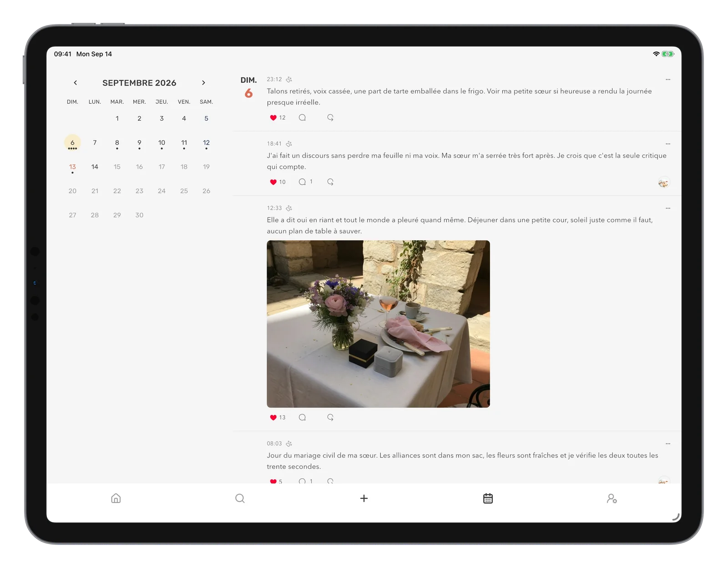Select September 12 in the calendar
This screenshot has width=728, height=569.
(x=206, y=143)
